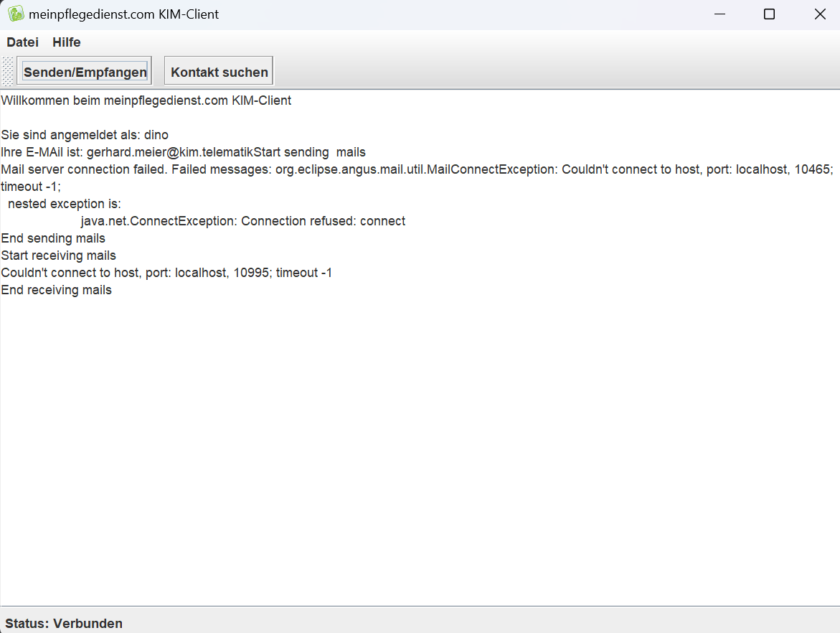Close the KIM-Client window

tap(820, 14)
